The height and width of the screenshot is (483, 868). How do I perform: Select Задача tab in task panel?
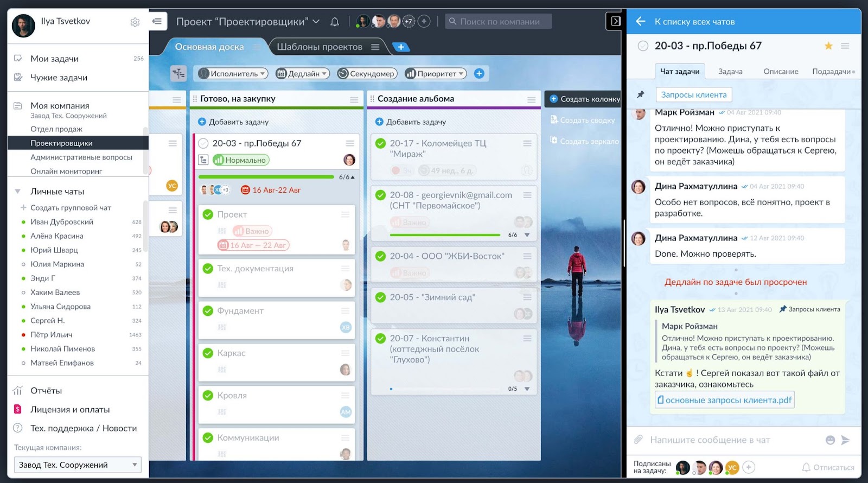[730, 71]
